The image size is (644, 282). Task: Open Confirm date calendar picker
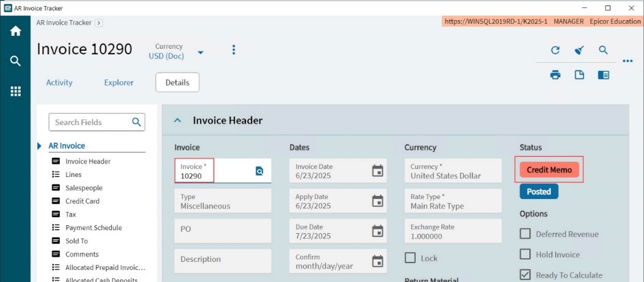[x=377, y=261]
